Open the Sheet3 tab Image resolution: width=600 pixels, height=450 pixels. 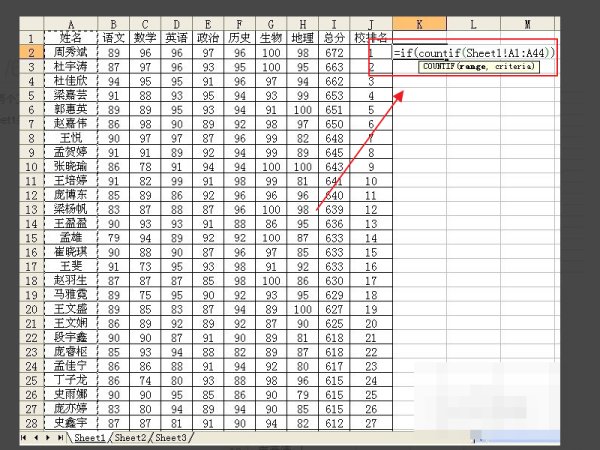point(171,437)
